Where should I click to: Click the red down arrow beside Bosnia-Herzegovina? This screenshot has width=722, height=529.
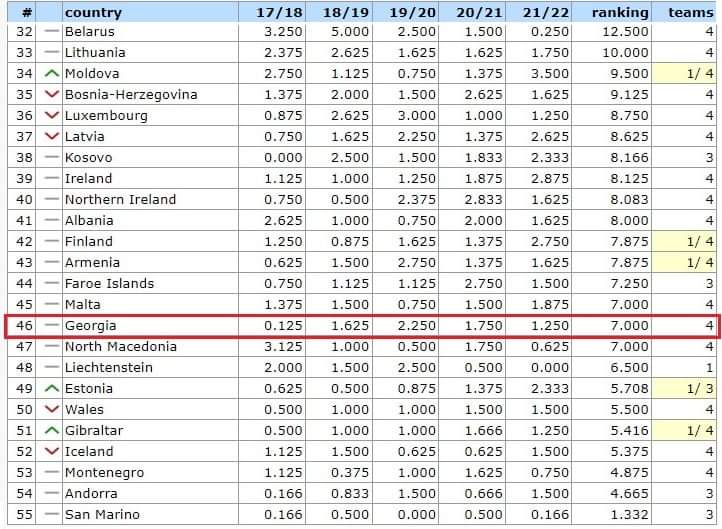coord(52,94)
